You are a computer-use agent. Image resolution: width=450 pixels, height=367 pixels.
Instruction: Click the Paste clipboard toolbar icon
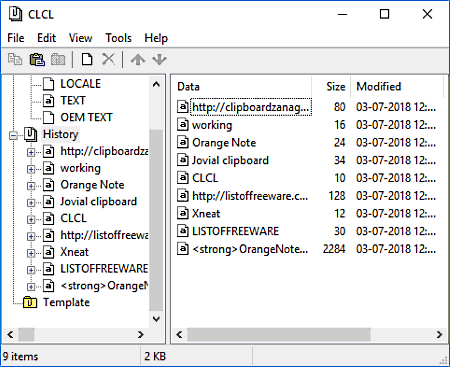[37, 60]
